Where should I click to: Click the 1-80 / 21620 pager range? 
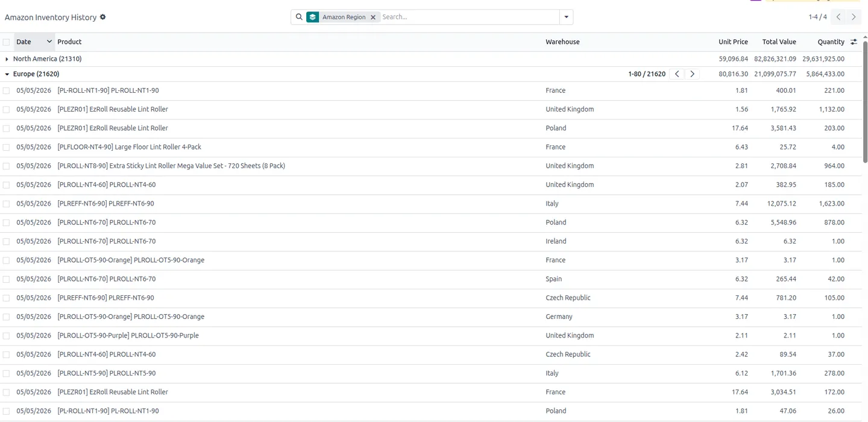click(x=647, y=74)
